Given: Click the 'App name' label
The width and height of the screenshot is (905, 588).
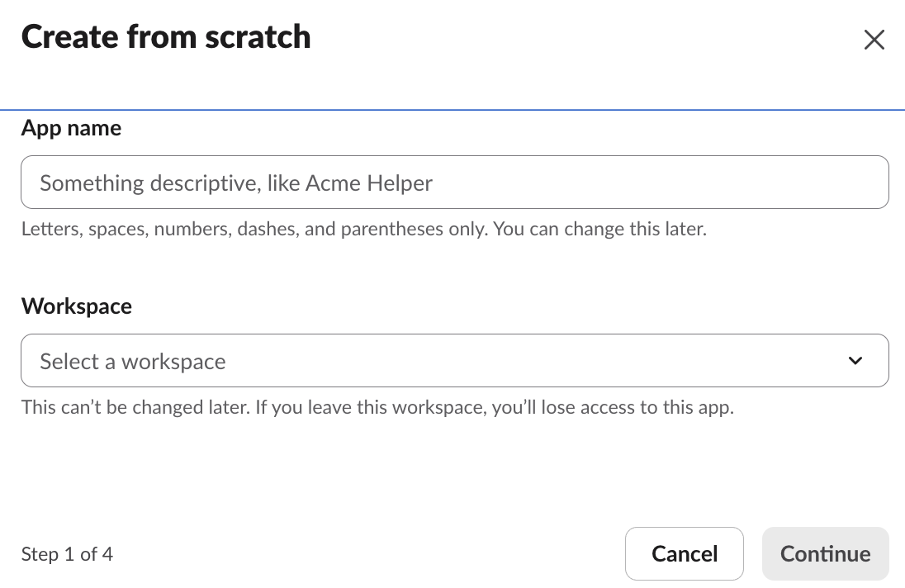Looking at the screenshot, I should 72,128.
